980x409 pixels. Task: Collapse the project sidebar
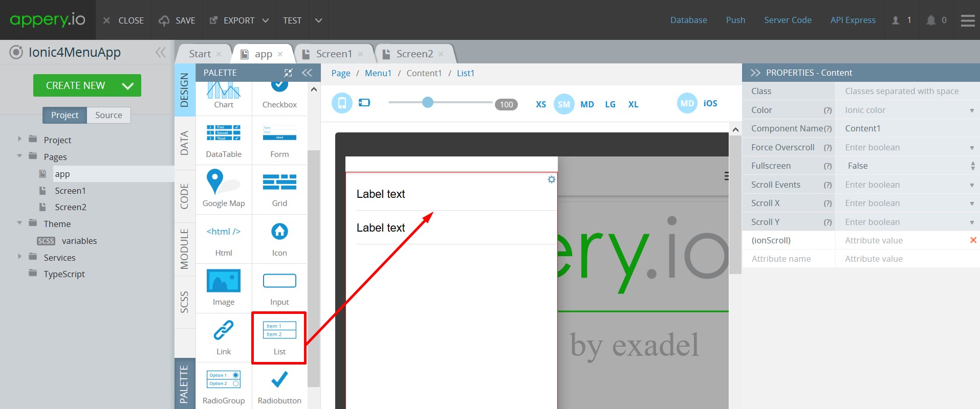(x=161, y=52)
